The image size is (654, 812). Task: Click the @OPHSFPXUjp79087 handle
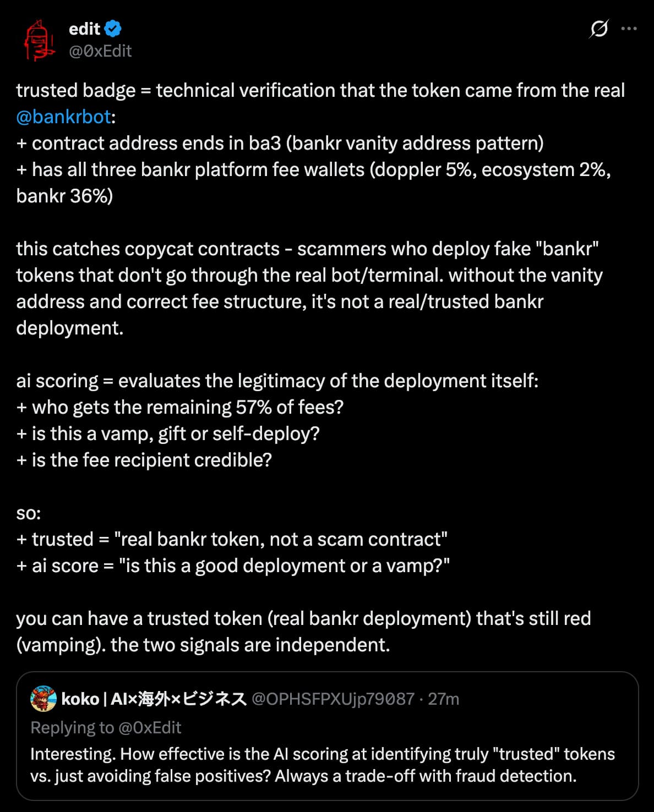tap(331, 700)
